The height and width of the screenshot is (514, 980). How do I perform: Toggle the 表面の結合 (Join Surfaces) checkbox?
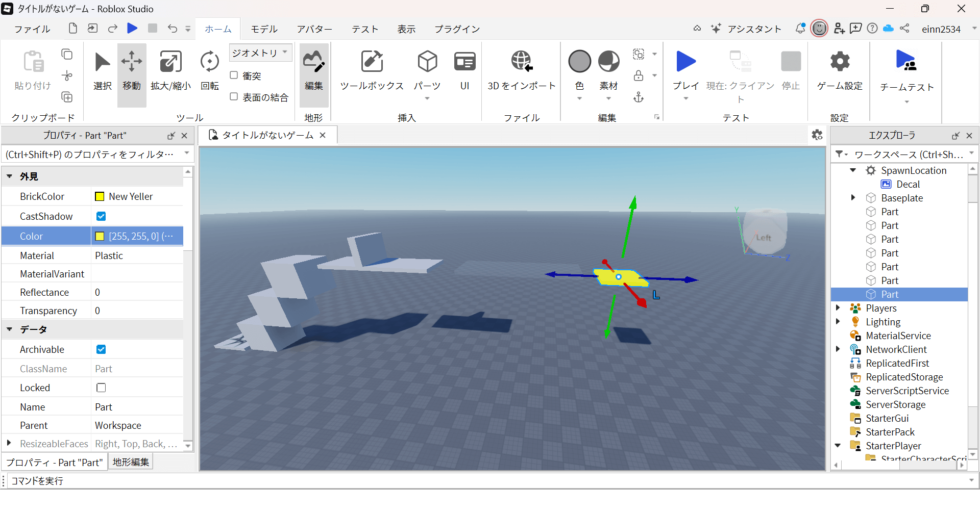point(234,96)
